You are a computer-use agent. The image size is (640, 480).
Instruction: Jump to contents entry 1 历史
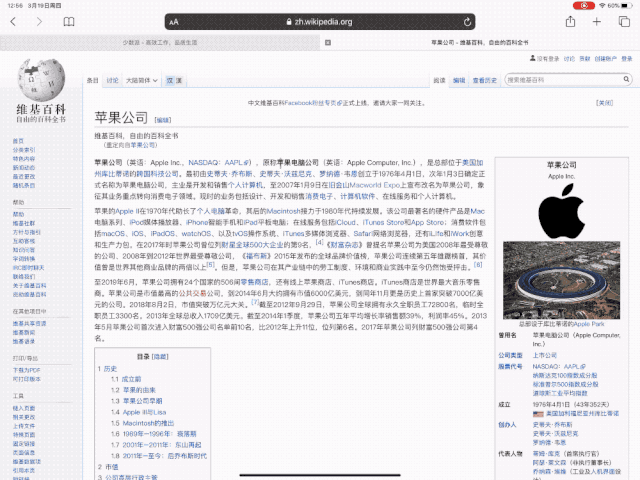point(107,369)
